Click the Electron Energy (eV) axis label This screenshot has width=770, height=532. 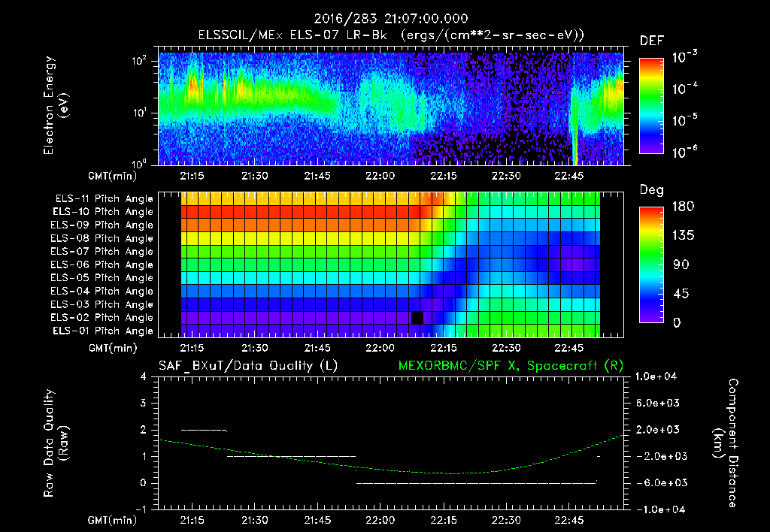tap(56, 105)
